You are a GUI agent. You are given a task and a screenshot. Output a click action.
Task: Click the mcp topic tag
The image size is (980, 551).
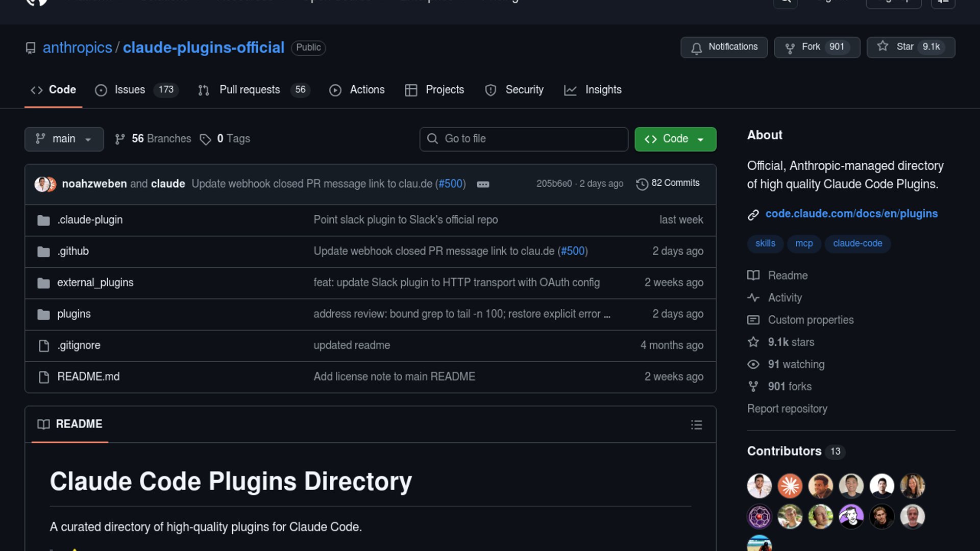pyautogui.click(x=803, y=243)
